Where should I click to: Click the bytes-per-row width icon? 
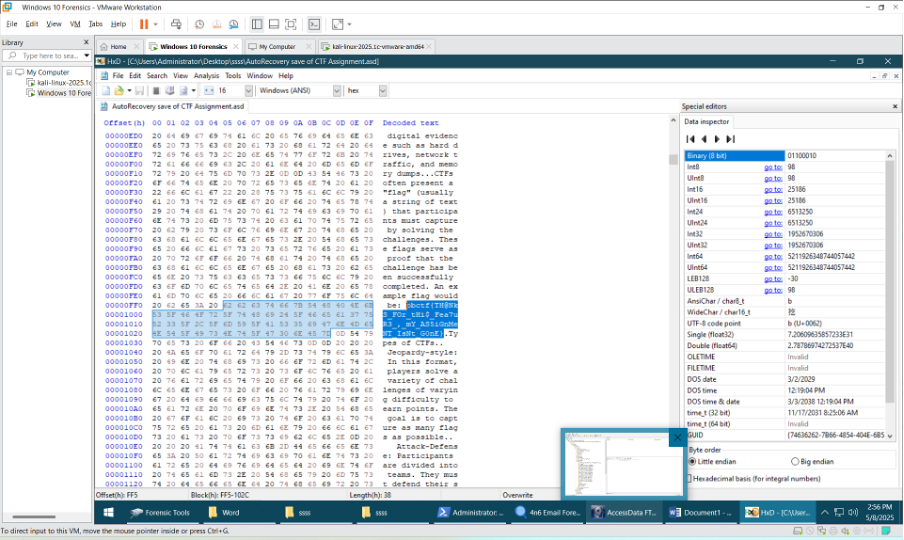pos(209,90)
